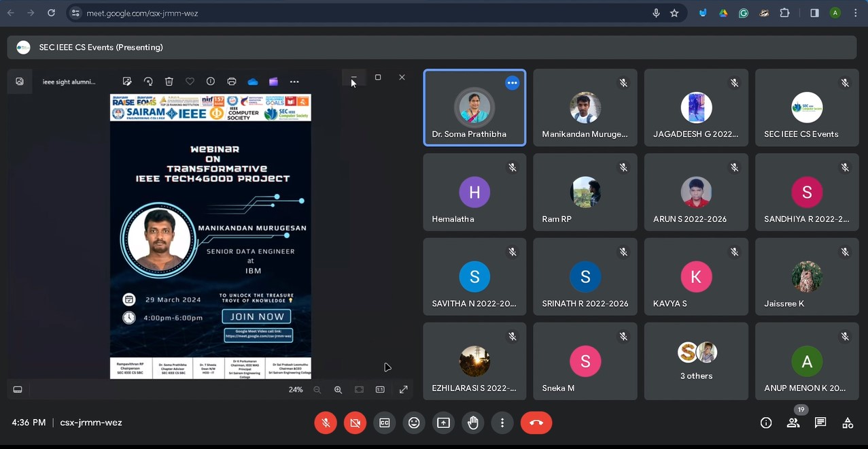Click the URL in the address bar
Viewport: 868px width, 449px height.
[143, 13]
